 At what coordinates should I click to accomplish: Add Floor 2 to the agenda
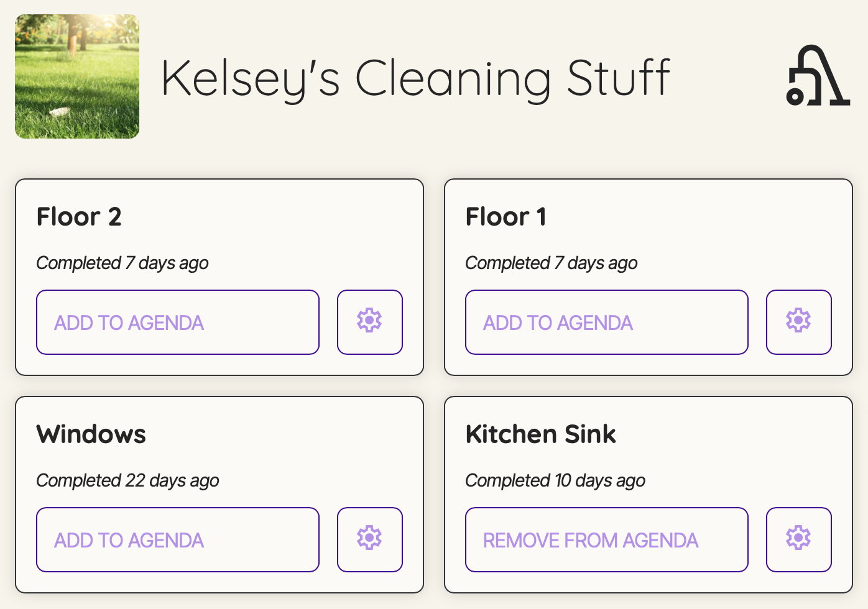click(x=178, y=322)
